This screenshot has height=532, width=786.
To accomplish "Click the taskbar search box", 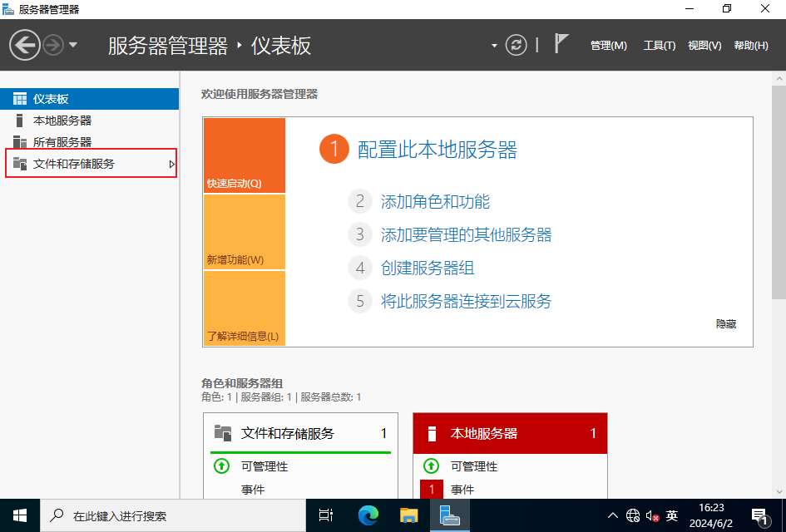I will click(172, 515).
